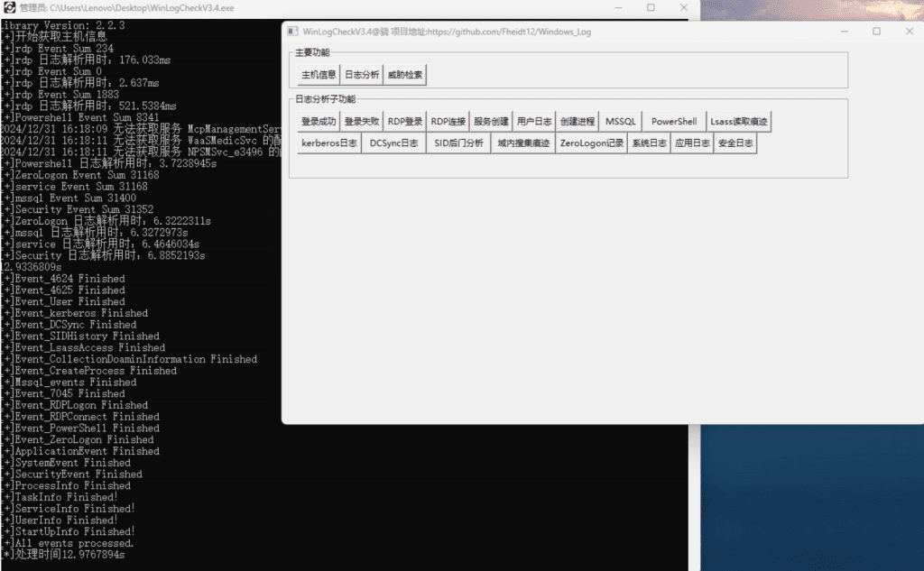Switch to 日志分析 log analysis
Image resolution: width=924 pixels, height=571 pixels.
tap(362, 75)
